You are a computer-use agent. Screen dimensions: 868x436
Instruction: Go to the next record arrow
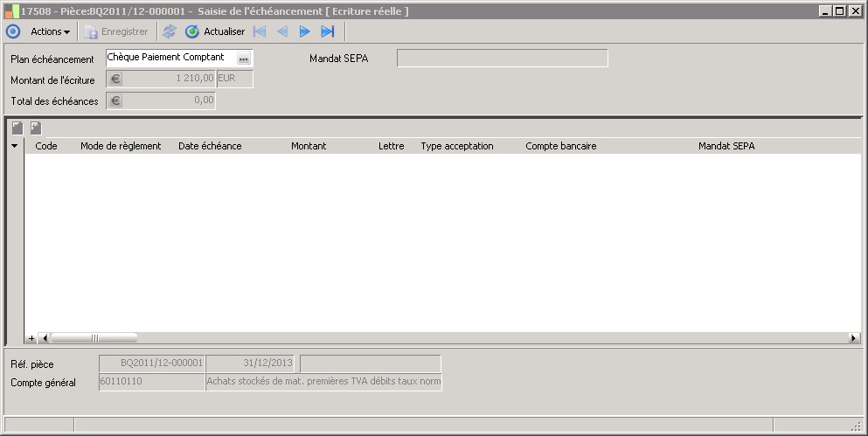click(304, 31)
